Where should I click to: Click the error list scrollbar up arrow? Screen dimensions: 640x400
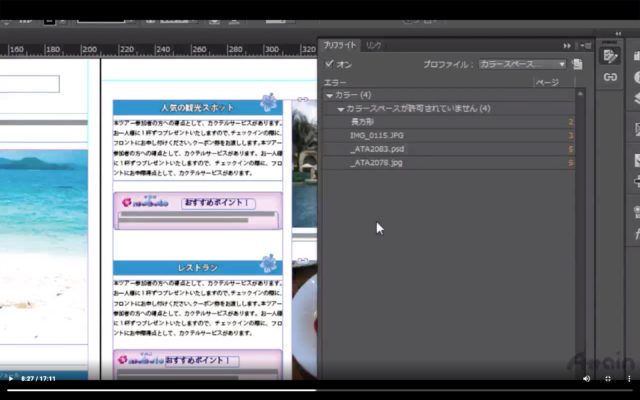click(x=580, y=94)
